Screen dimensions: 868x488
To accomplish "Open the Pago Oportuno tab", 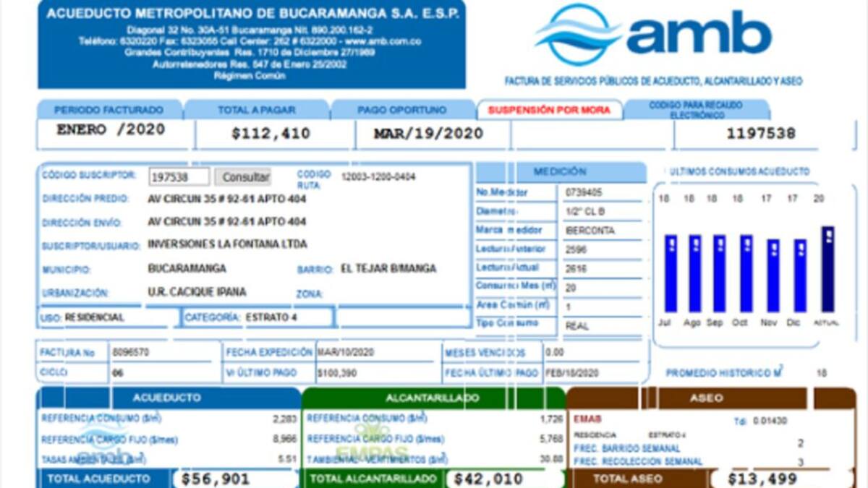I will (x=402, y=110).
